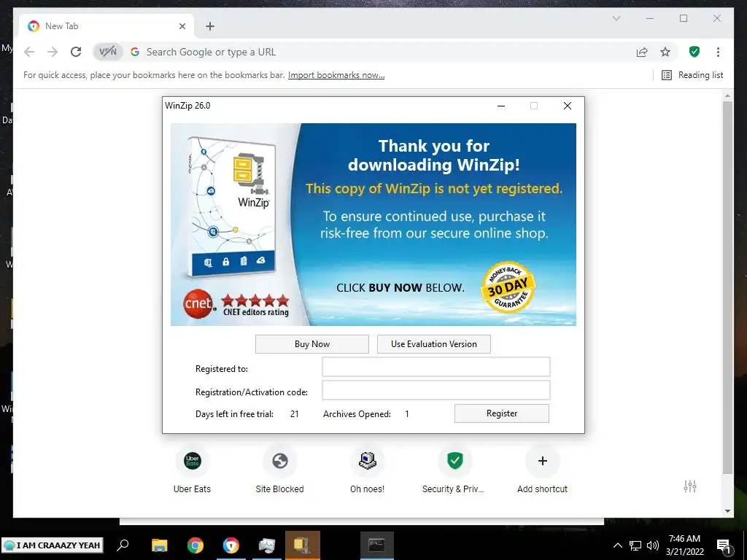Open the clock showing 7:46 AM
Image resolution: width=747 pixels, height=560 pixels.
684,545
